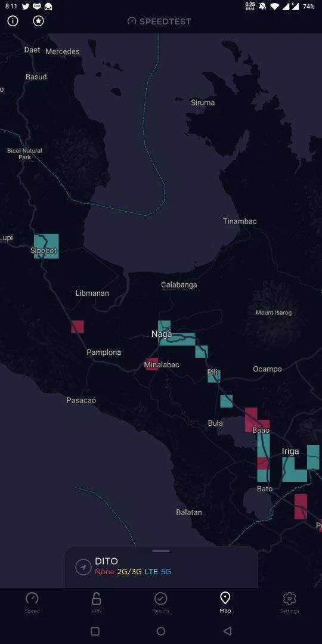Tap the Android recent apps square button
This screenshot has width=322, height=644.
[95, 631]
